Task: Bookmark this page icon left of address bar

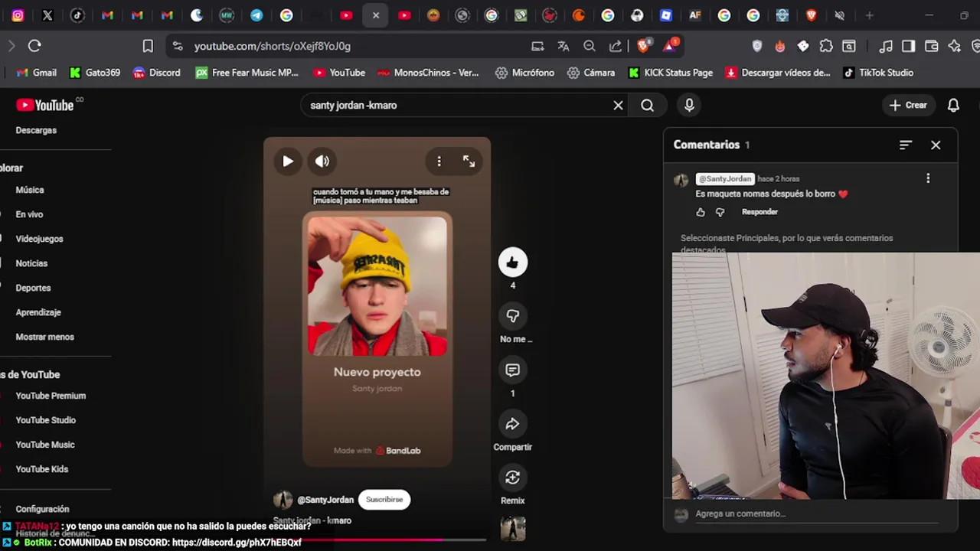Action: pyautogui.click(x=148, y=46)
